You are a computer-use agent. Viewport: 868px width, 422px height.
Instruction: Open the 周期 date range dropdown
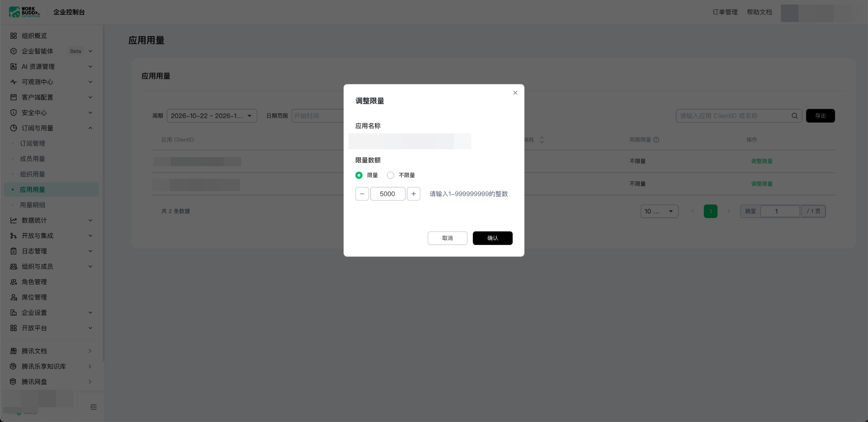pos(212,116)
